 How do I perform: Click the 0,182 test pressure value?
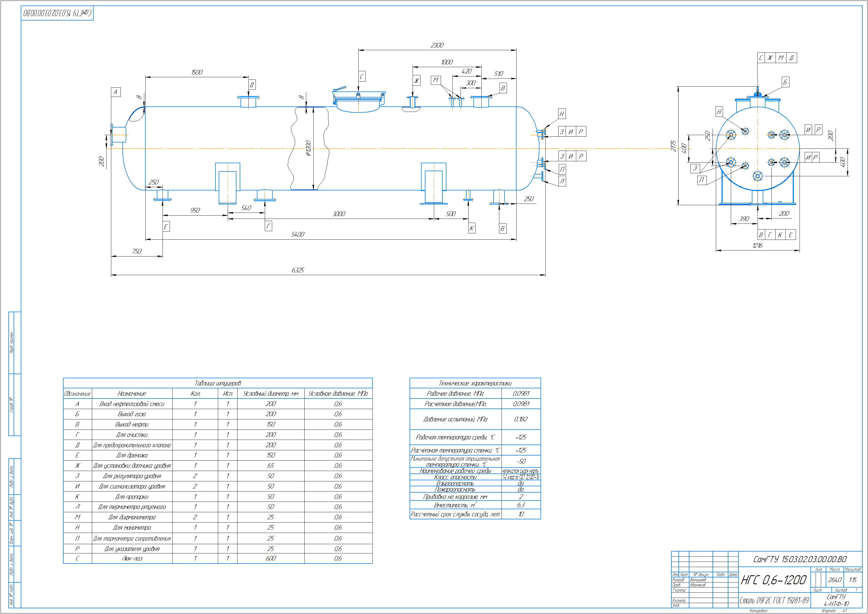pyautogui.click(x=521, y=419)
